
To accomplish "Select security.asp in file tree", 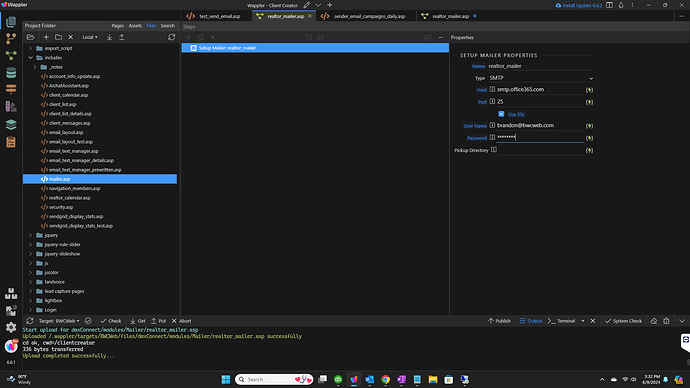I will coord(61,207).
